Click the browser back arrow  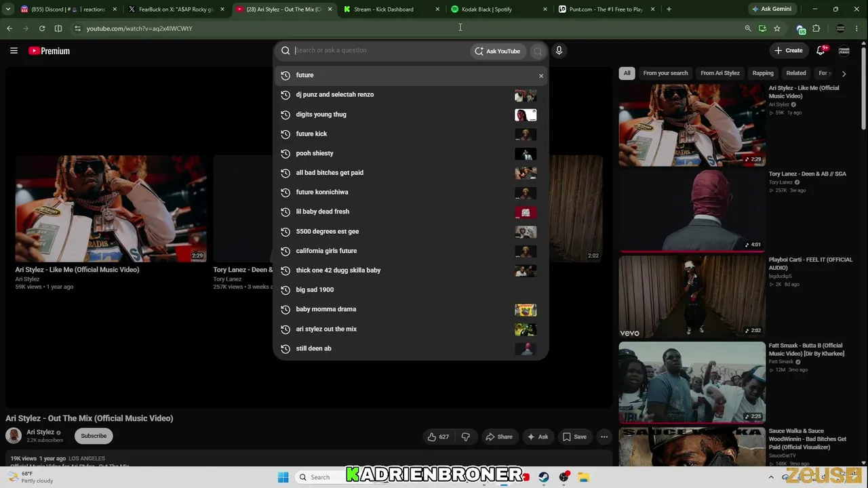click(x=9, y=28)
